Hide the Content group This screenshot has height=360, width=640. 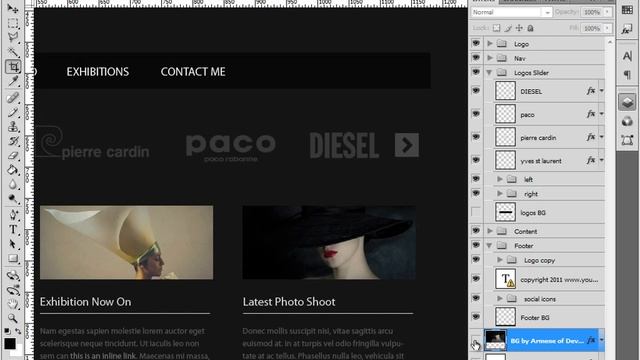tap(476, 231)
